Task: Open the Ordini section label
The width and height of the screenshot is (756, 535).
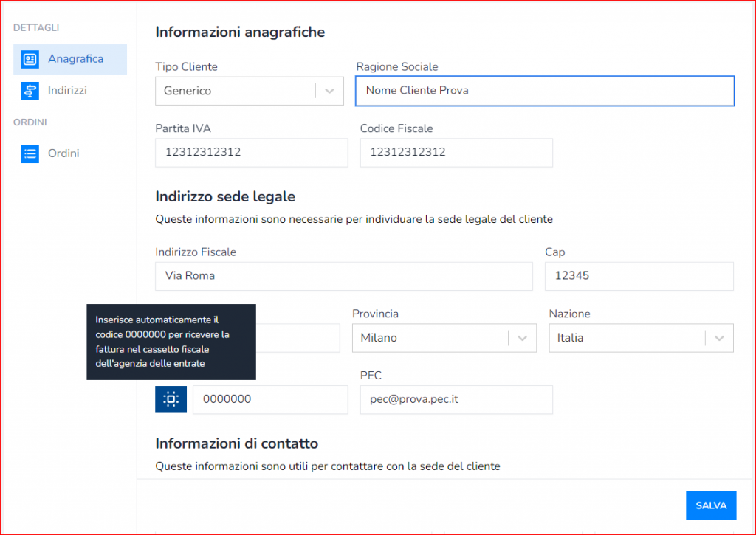Action: (63, 153)
